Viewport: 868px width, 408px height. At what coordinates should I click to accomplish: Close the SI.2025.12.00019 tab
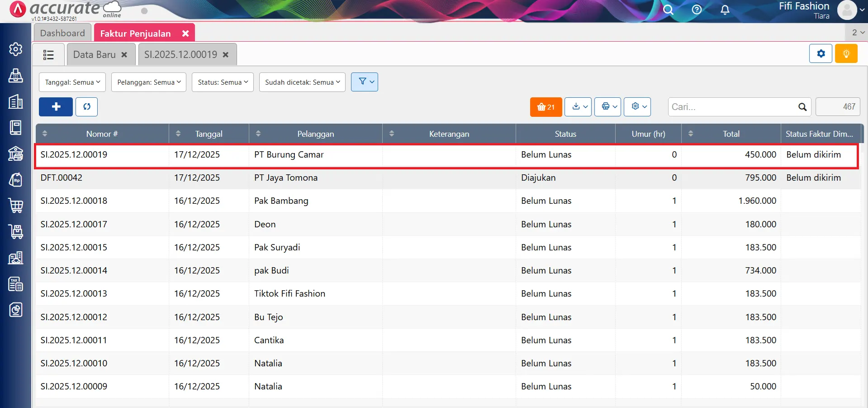point(226,55)
